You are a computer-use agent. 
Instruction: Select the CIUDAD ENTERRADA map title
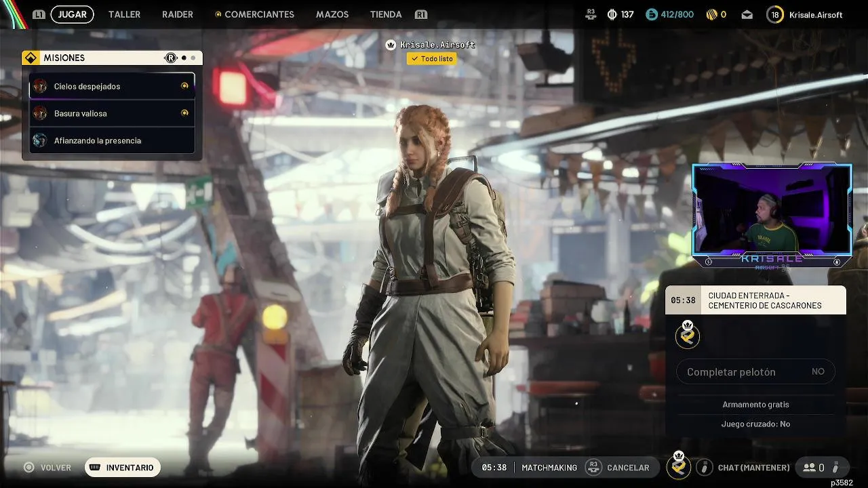tap(764, 300)
